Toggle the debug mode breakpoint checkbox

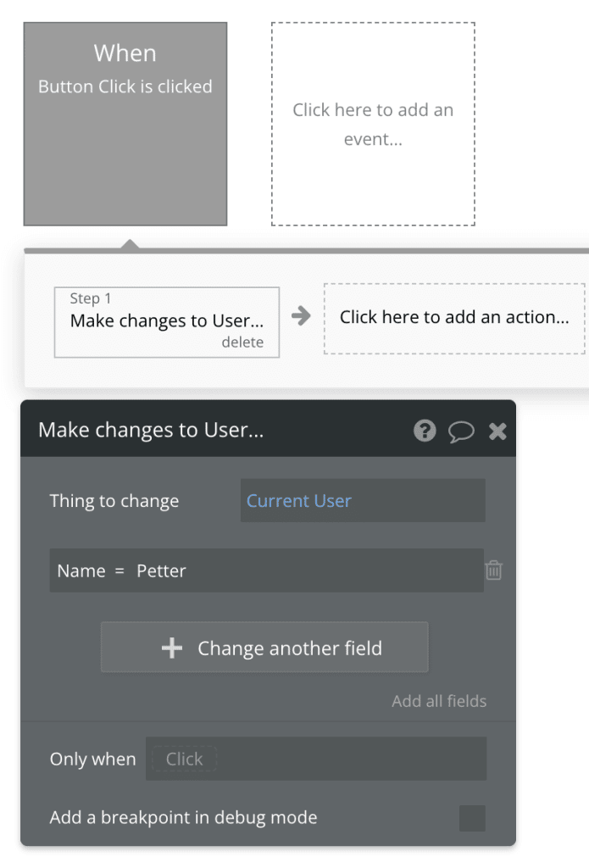click(x=472, y=817)
